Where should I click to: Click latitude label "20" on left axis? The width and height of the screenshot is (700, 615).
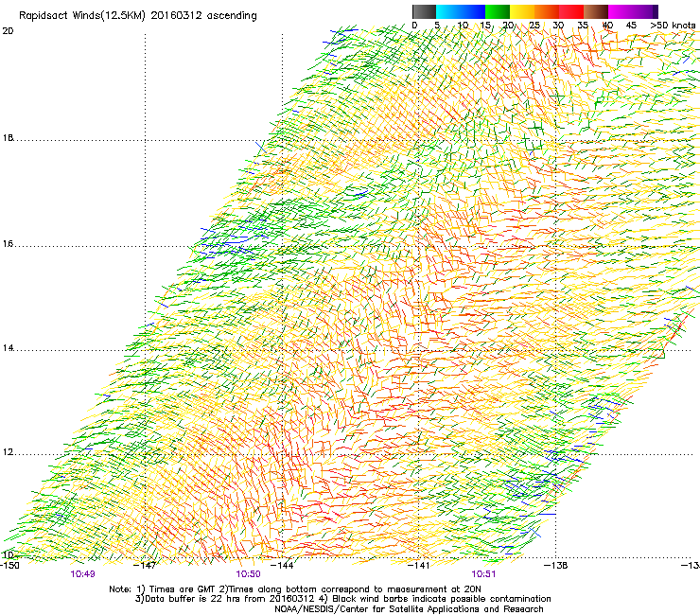click(x=8, y=31)
